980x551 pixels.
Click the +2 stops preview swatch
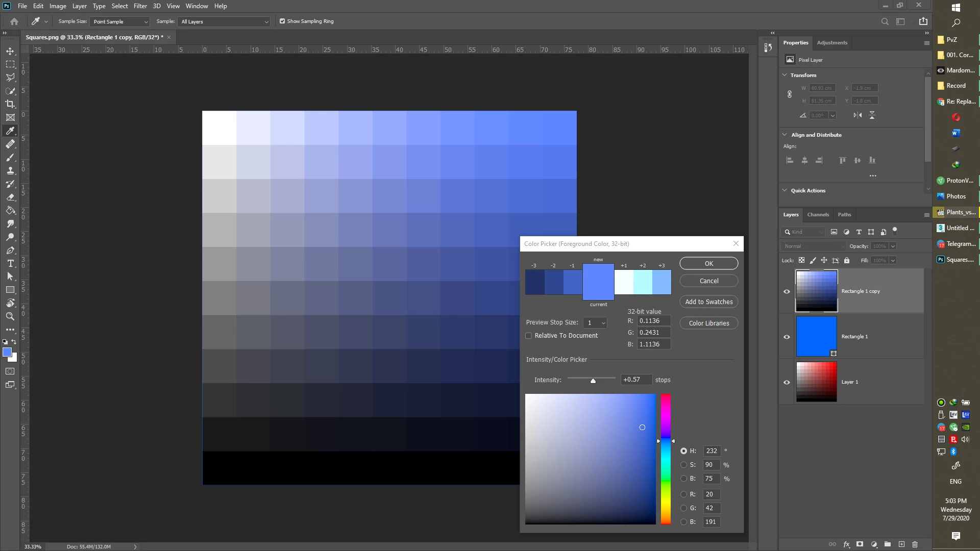[x=643, y=282]
